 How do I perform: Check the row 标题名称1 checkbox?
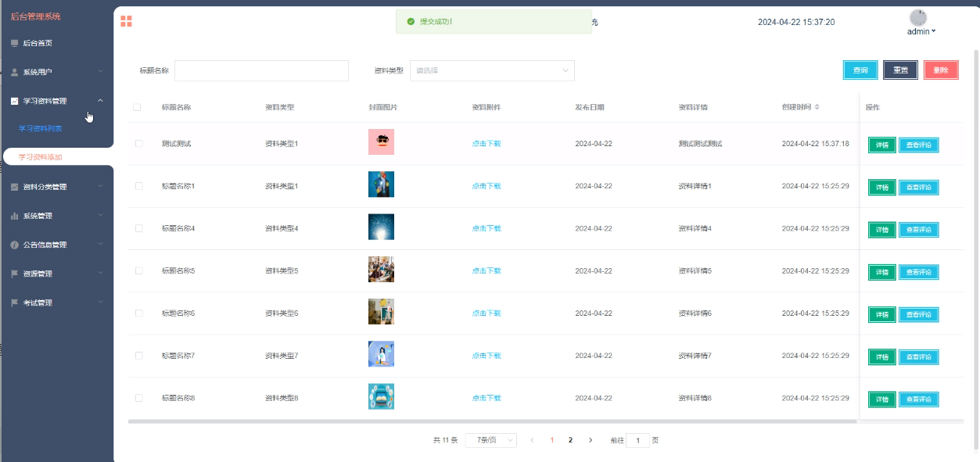tap(139, 186)
